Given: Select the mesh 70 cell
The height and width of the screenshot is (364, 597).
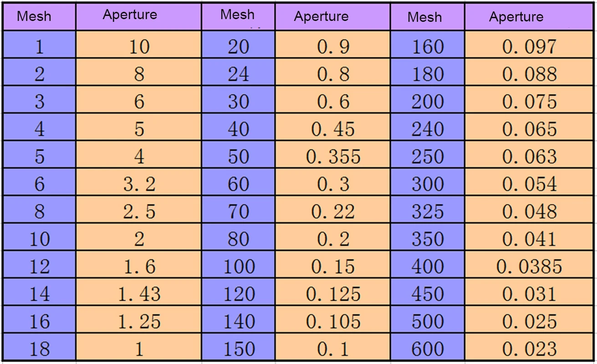Looking at the screenshot, I should pyautogui.click(x=239, y=212).
